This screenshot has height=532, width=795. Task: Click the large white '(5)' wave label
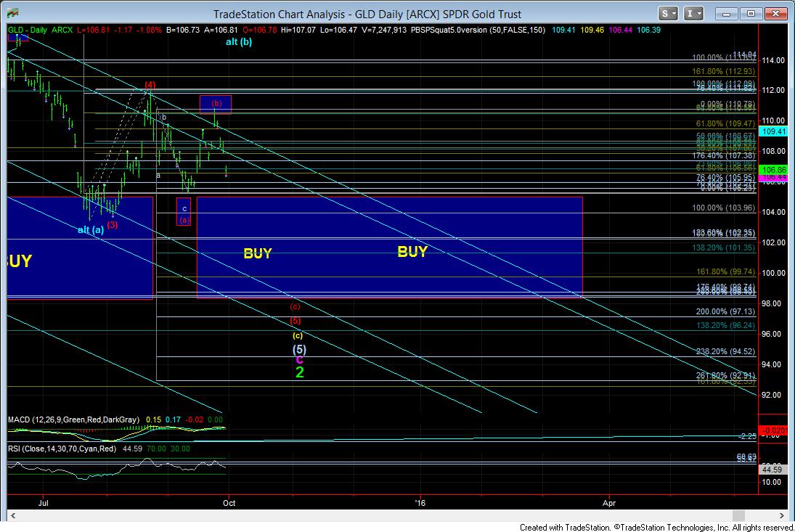pyautogui.click(x=299, y=350)
